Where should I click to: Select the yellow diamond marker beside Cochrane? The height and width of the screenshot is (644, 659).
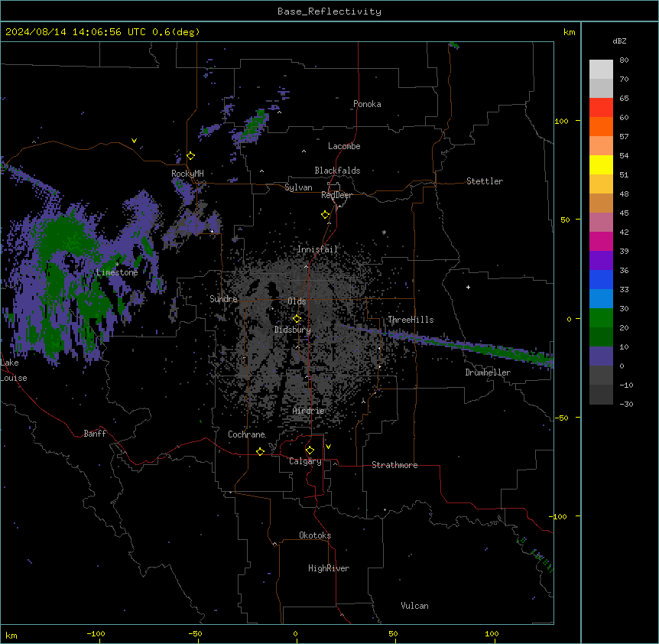(x=260, y=451)
